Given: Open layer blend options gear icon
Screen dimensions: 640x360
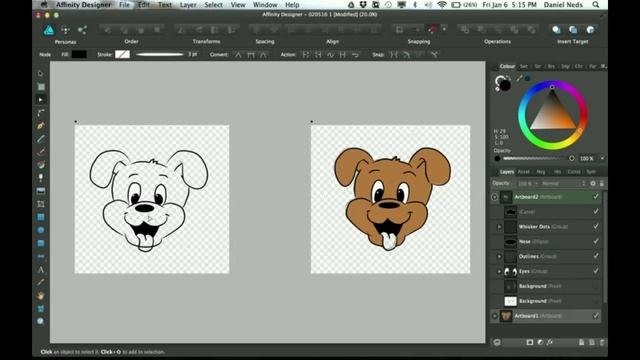Looking at the screenshot, I should (593, 184).
